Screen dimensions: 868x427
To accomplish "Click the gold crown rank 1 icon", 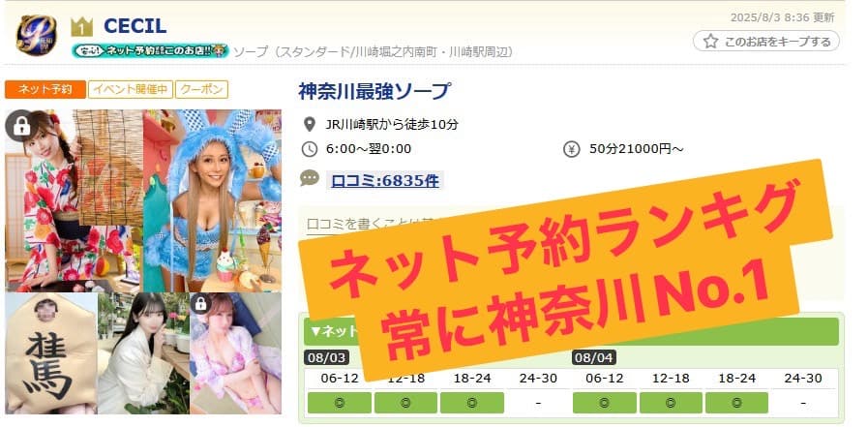I will 81,26.
